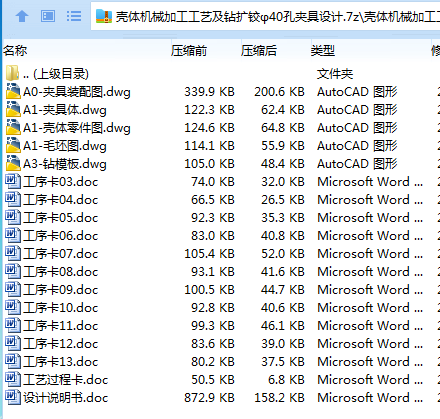
Task: Click the Word icon of 设计说明书.doc
Action: [x=13, y=397]
